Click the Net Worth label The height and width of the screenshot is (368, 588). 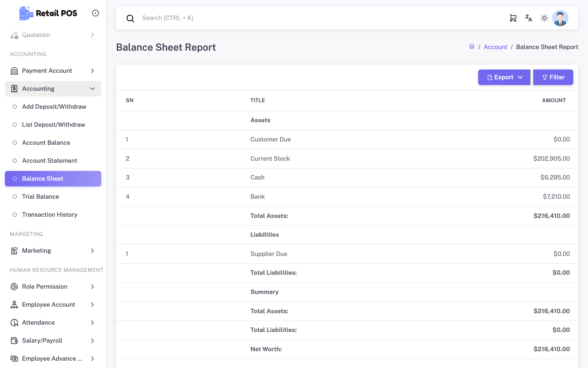pos(266,349)
